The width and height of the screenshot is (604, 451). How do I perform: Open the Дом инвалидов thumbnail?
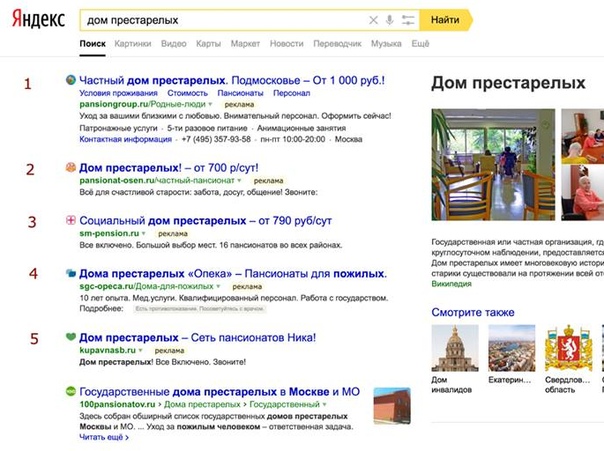pos(455,348)
